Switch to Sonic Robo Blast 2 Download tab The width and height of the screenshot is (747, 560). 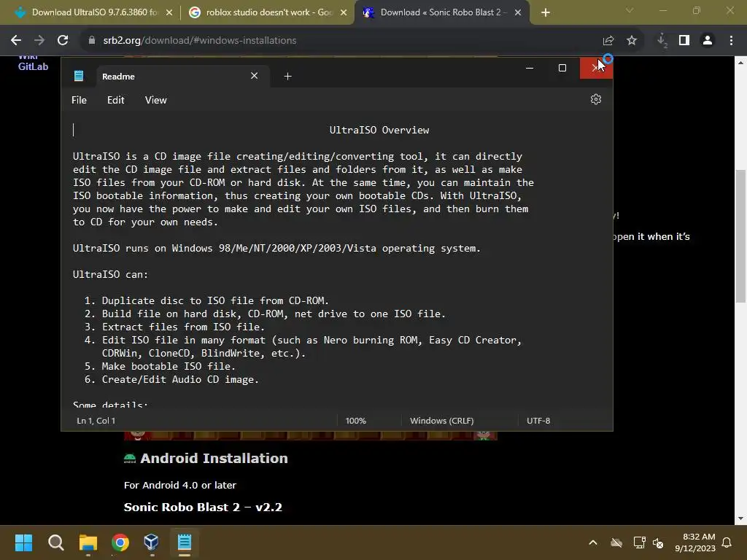(x=442, y=12)
